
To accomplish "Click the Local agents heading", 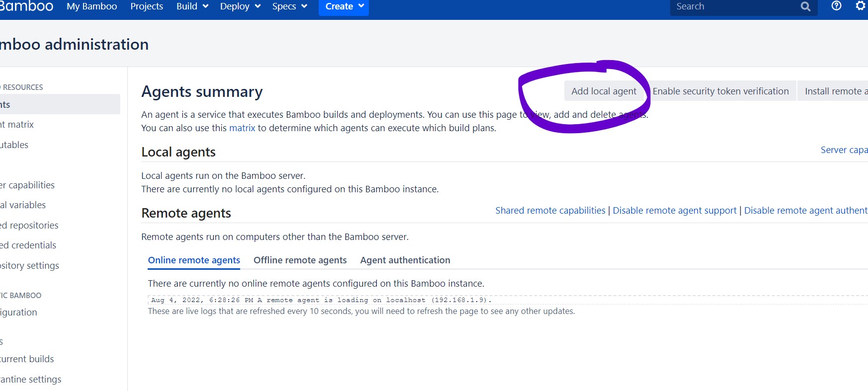I will (178, 152).
